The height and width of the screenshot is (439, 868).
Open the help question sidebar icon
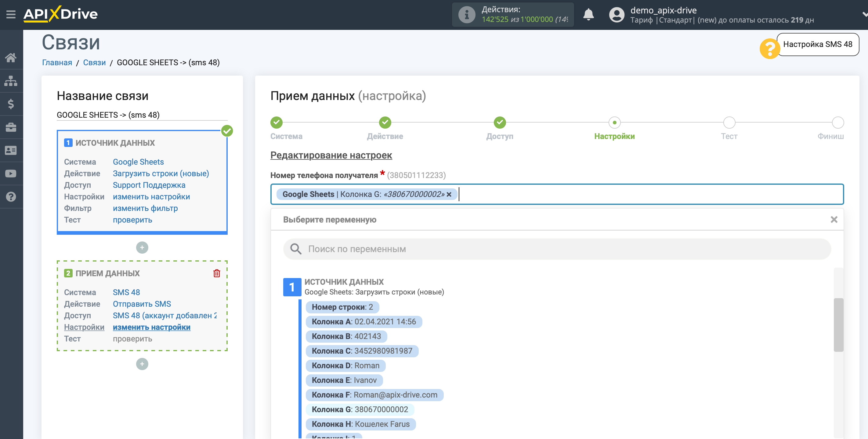point(11,197)
